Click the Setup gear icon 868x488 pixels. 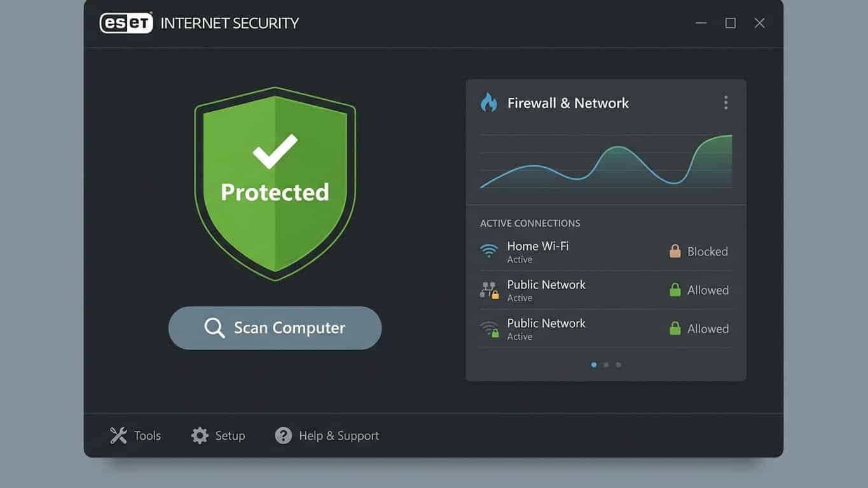tap(200, 435)
